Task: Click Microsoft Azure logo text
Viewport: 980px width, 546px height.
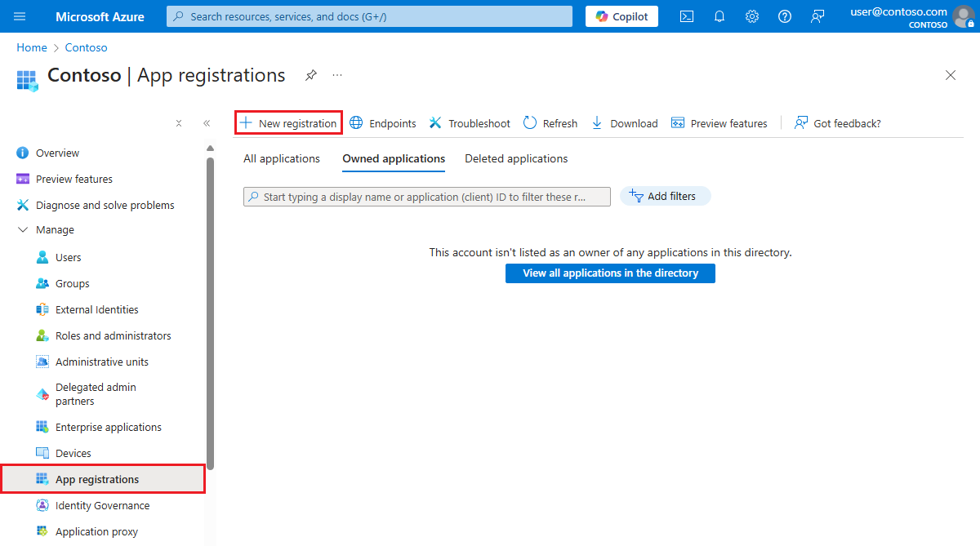Action: (100, 16)
